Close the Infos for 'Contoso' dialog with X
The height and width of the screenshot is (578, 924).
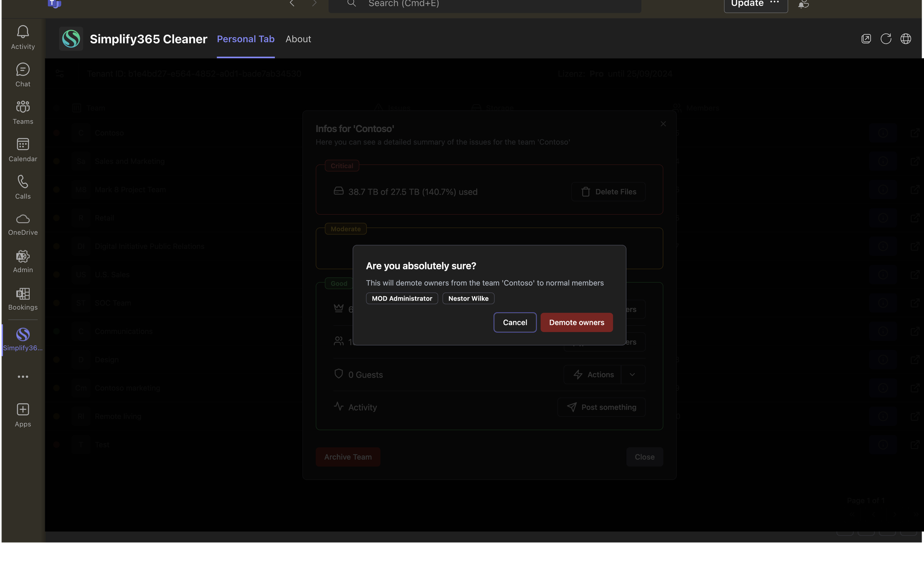pyautogui.click(x=663, y=124)
